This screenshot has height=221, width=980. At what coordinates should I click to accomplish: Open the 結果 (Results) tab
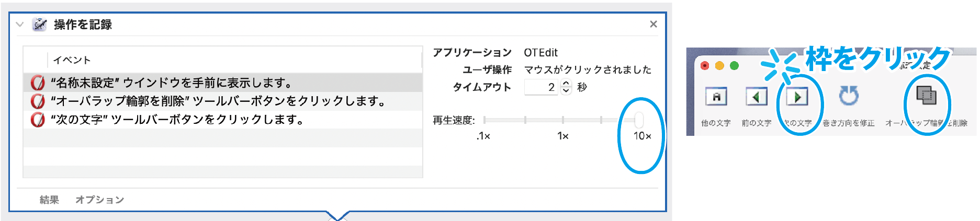(49, 200)
